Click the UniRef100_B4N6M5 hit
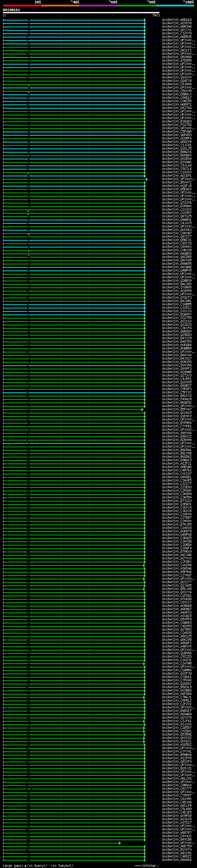 [x=177, y=264]
